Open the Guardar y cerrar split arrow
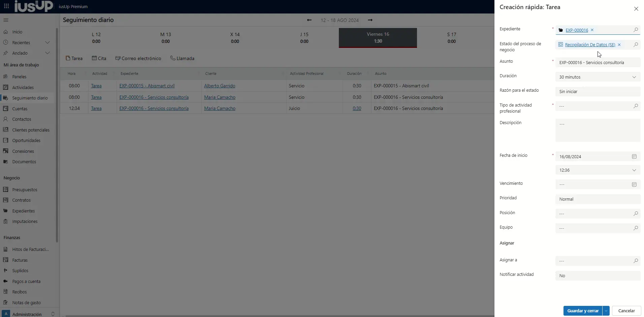 click(x=606, y=311)
